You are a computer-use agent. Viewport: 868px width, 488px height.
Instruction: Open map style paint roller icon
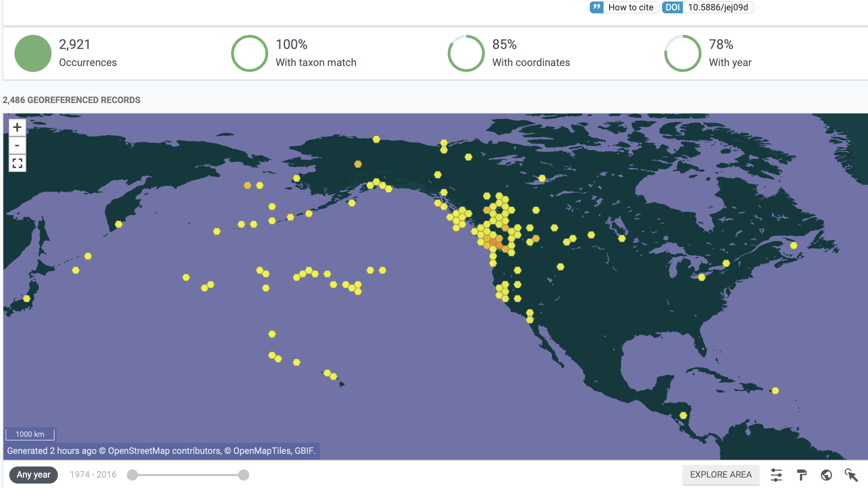point(802,475)
